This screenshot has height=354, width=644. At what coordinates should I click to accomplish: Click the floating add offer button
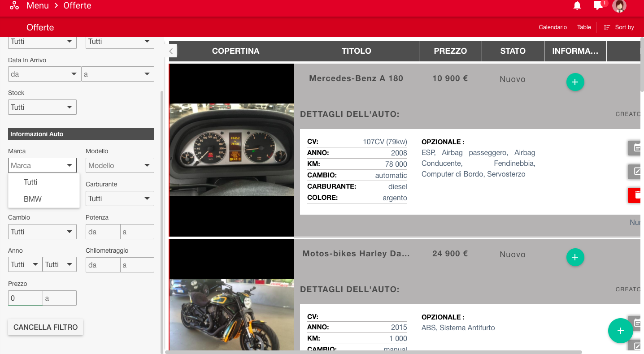(x=620, y=331)
